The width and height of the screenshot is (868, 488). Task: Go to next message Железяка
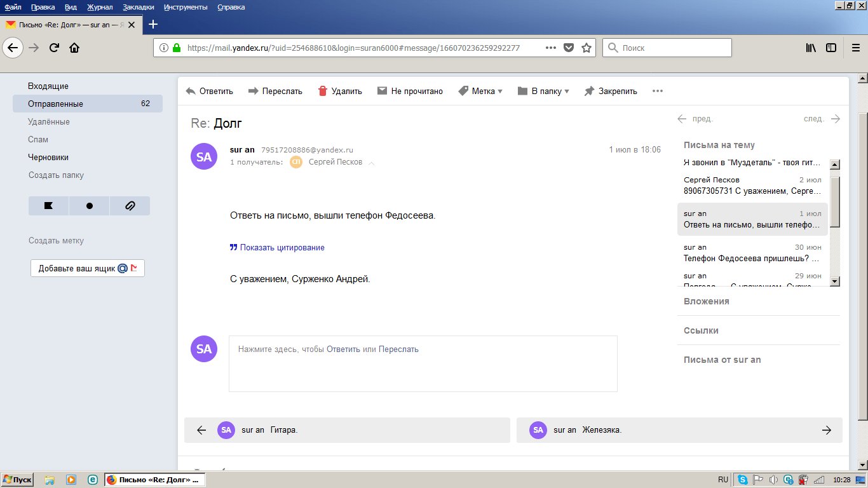[679, 430]
